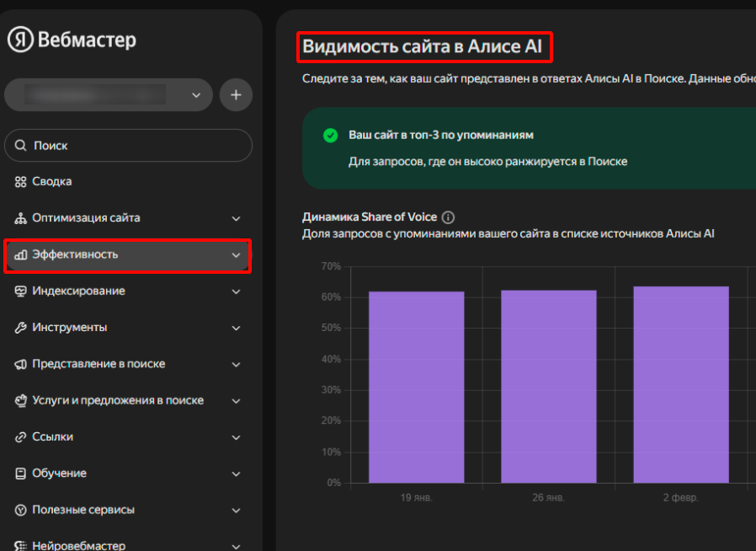Click the Yandex Webmaster logo

[72, 40]
